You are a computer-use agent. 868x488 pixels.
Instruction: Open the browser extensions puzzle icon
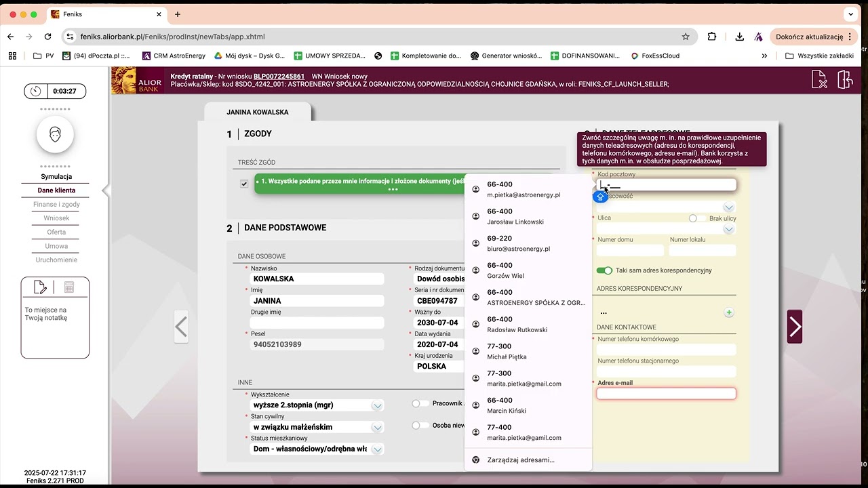pos(712,37)
